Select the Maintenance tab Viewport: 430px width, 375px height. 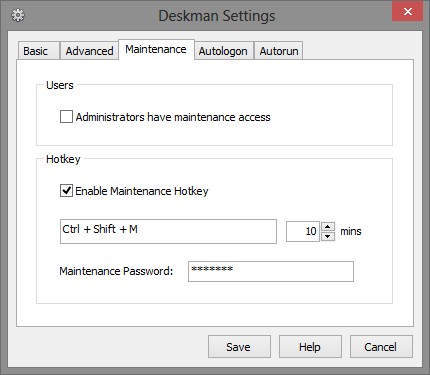click(x=156, y=49)
